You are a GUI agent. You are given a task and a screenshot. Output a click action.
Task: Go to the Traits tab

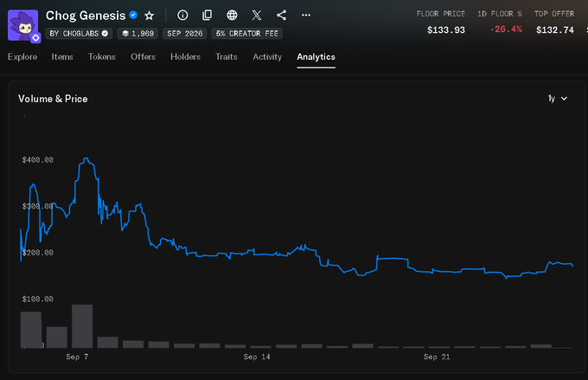click(x=227, y=57)
